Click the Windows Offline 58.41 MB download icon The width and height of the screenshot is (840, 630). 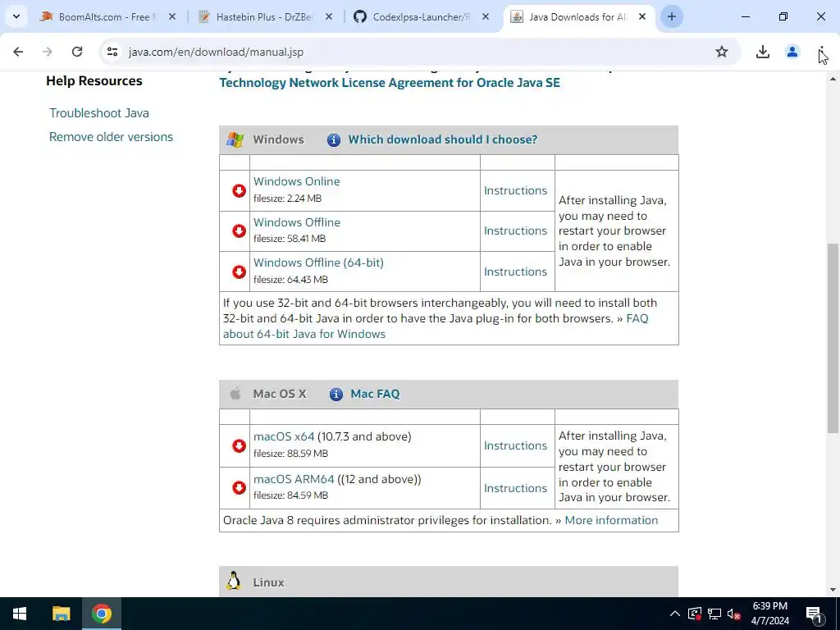(239, 231)
